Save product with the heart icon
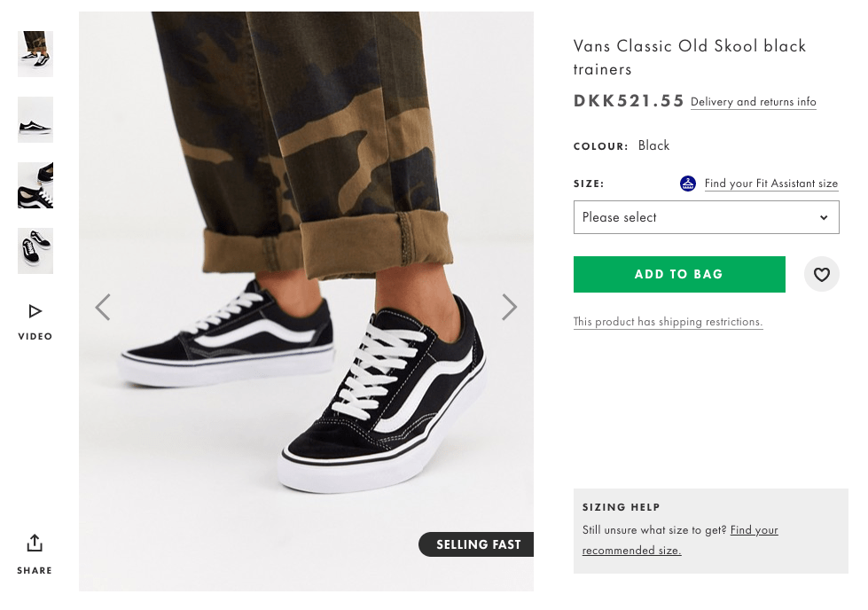The width and height of the screenshot is (868, 610). coord(821,275)
